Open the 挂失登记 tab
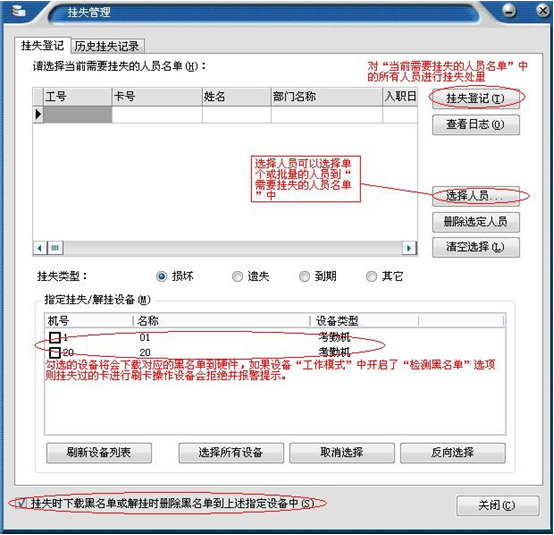554x535 pixels. click(42, 45)
